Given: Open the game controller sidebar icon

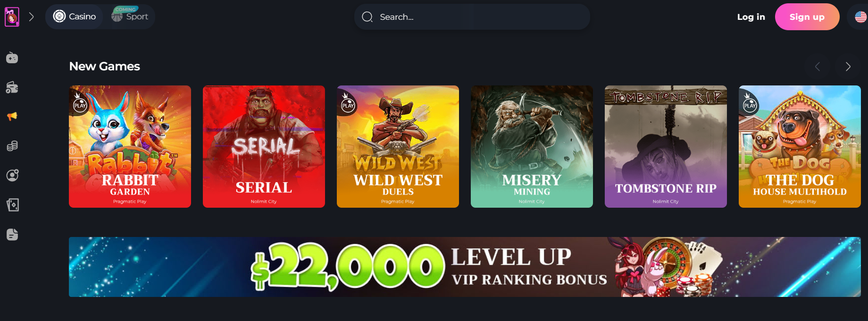Looking at the screenshot, I should [x=12, y=58].
